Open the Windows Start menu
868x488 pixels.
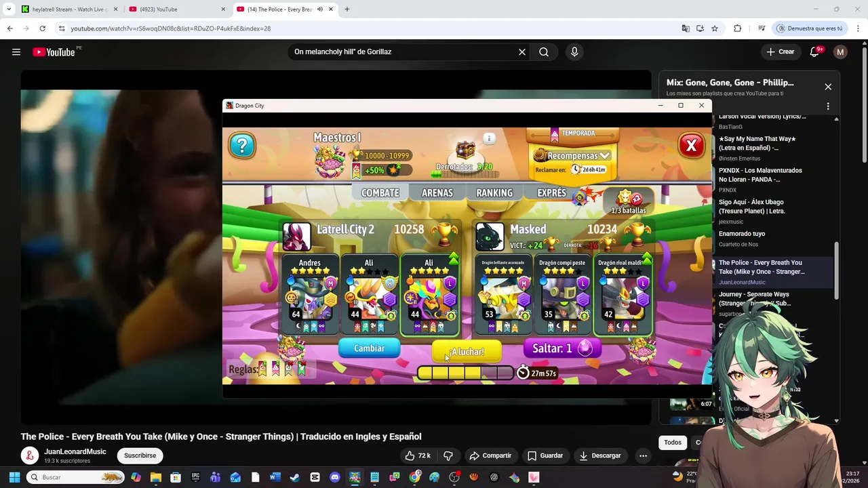point(14,477)
